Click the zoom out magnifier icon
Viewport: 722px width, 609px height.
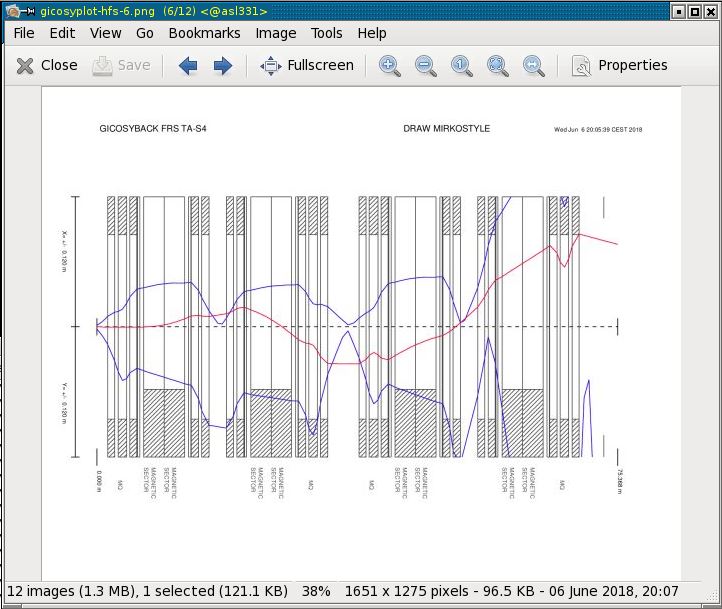(426, 66)
